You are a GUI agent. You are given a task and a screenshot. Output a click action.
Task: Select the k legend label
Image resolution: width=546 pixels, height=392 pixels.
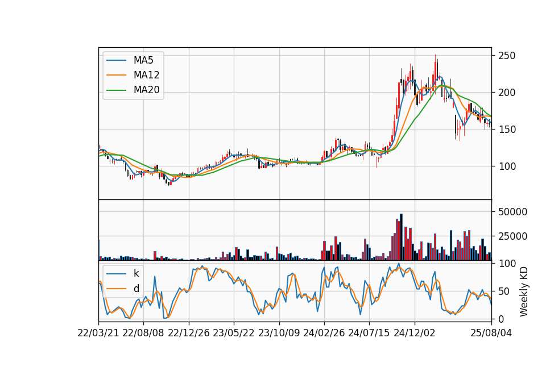136,273
